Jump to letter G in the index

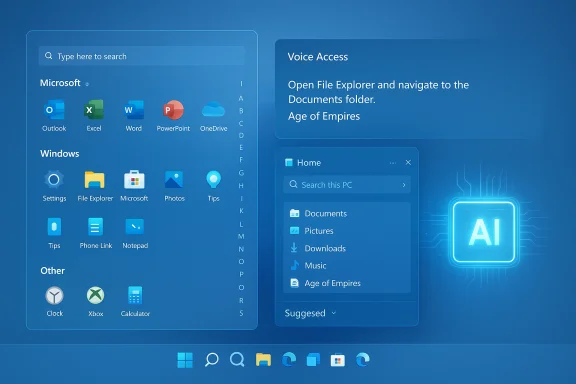coord(241,173)
